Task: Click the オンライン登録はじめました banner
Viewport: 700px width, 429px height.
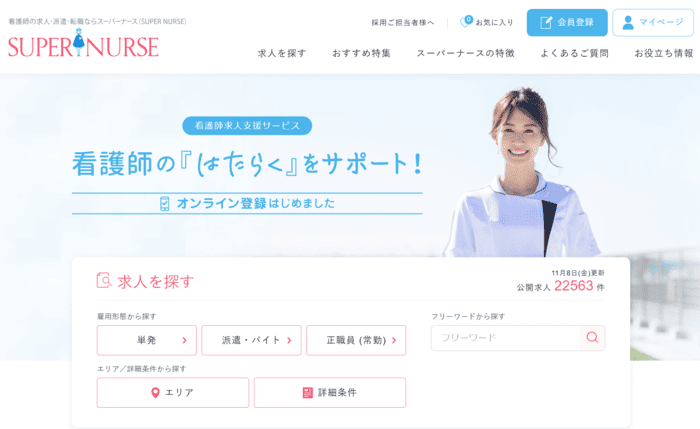Action: point(247,204)
